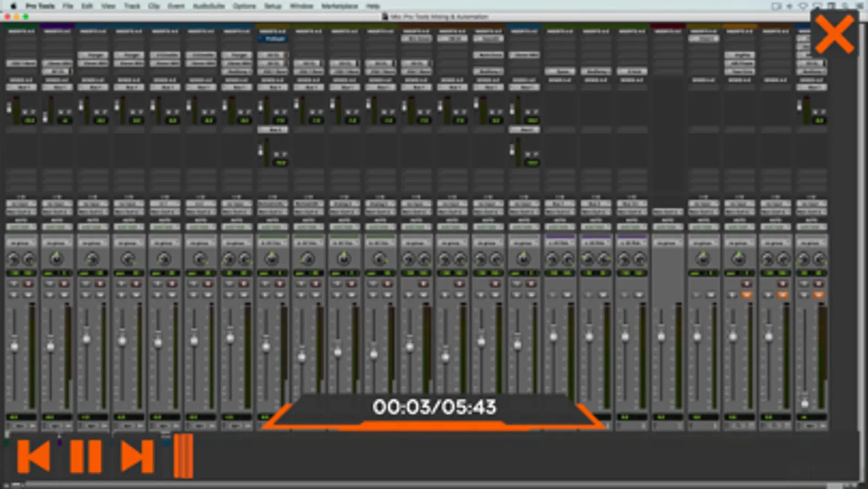Skip to the next video using the orange icon

(137, 456)
